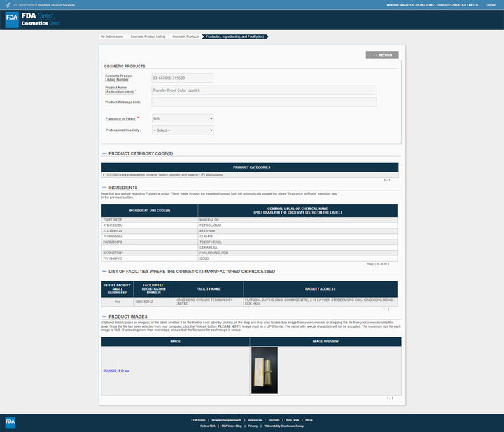This screenshot has height=432, width=504.
Task: Click the Welcome user text in top bar
Action: coord(432,5)
